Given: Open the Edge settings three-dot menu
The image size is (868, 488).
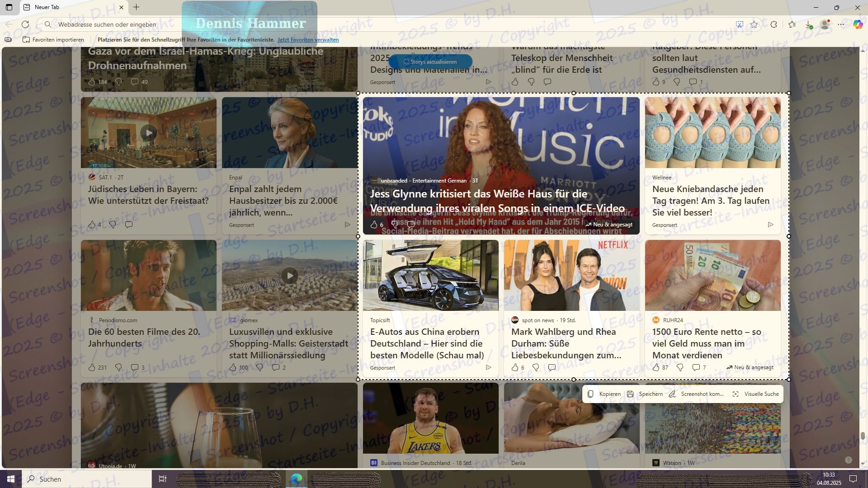Looking at the screenshot, I should pyautogui.click(x=841, y=24).
